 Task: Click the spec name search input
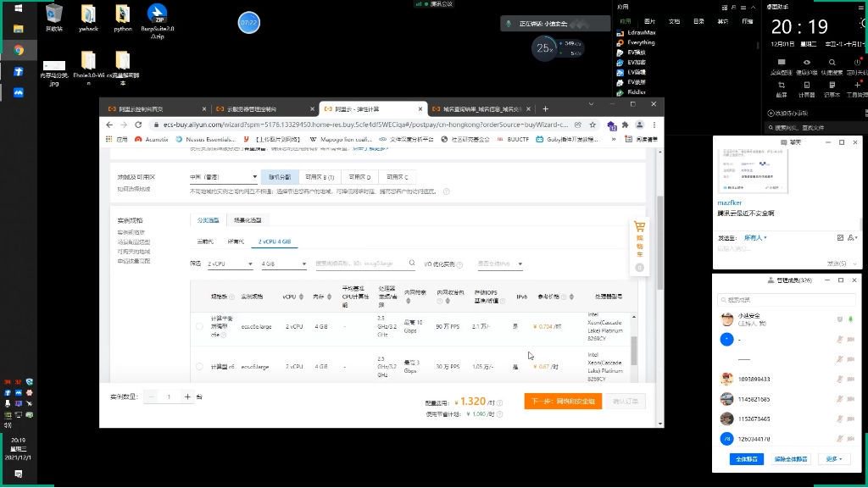360,264
